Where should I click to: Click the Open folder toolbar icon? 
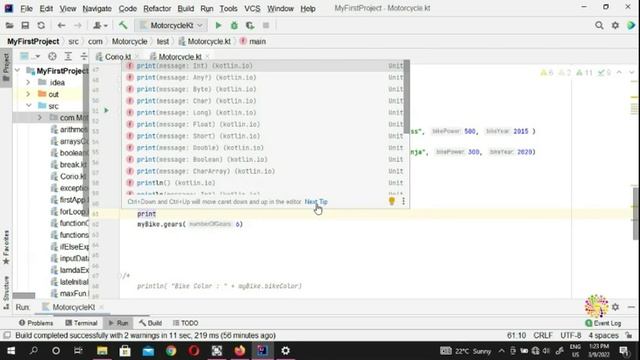pos(9,25)
